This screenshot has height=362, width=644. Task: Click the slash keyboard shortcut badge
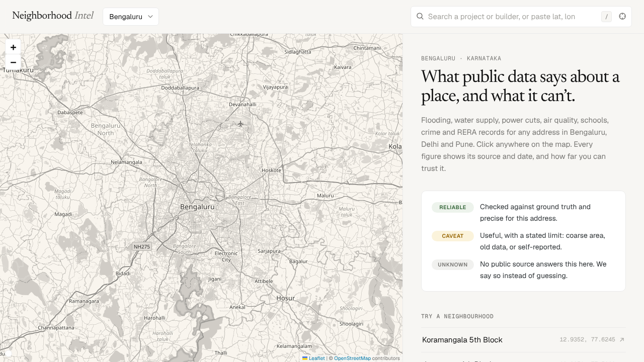click(606, 17)
